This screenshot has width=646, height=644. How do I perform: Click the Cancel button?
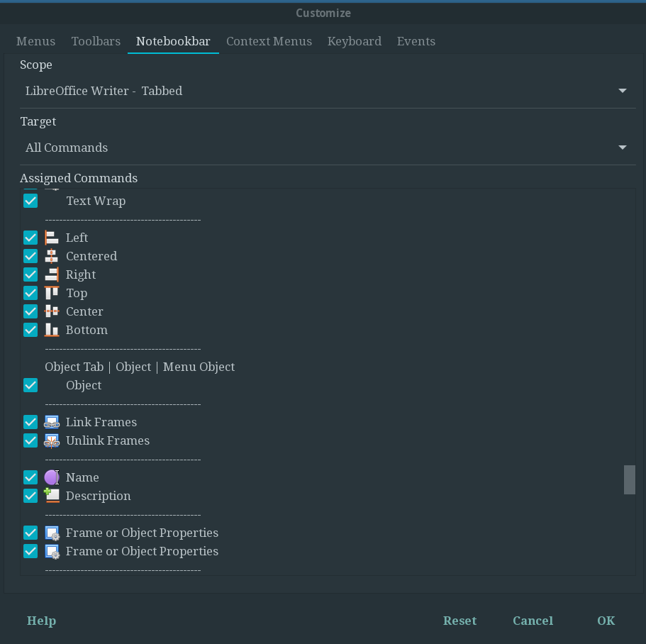[x=533, y=621]
